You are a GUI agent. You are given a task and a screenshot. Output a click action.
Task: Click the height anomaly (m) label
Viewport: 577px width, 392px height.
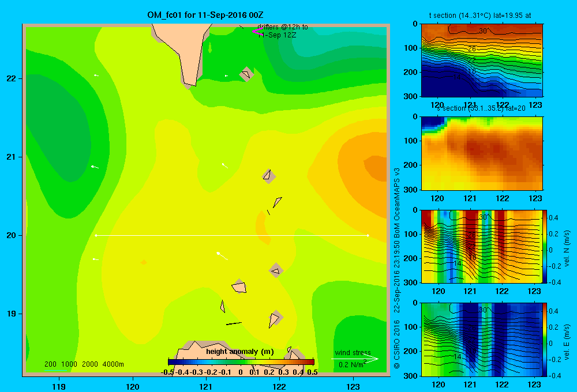pos(240,352)
